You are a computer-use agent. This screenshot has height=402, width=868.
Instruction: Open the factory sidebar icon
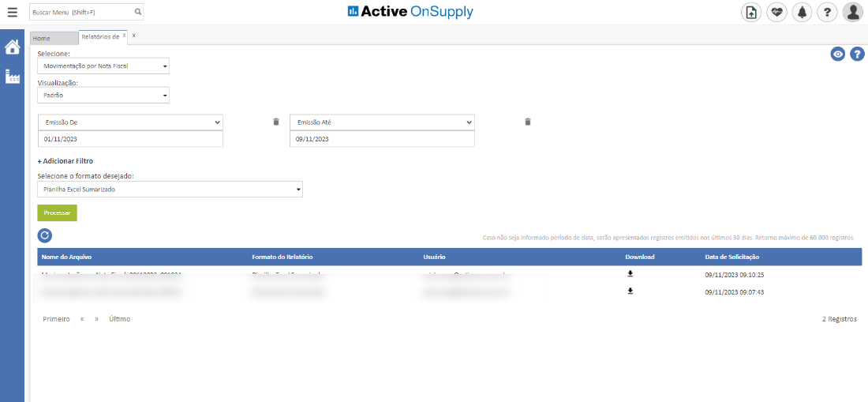[x=12, y=77]
